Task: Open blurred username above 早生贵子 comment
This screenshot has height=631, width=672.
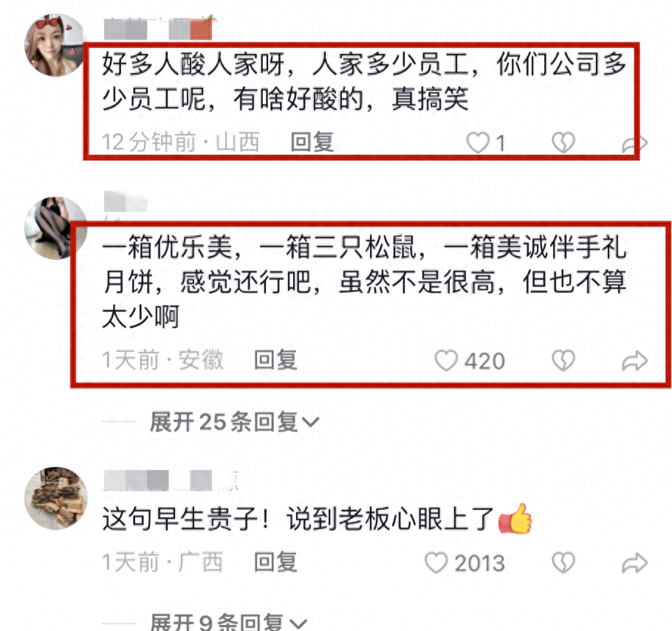Action: [171, 480]
